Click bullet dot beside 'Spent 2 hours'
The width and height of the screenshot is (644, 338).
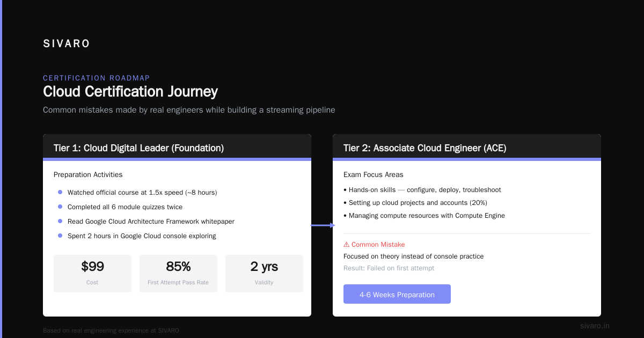[60, 236]
